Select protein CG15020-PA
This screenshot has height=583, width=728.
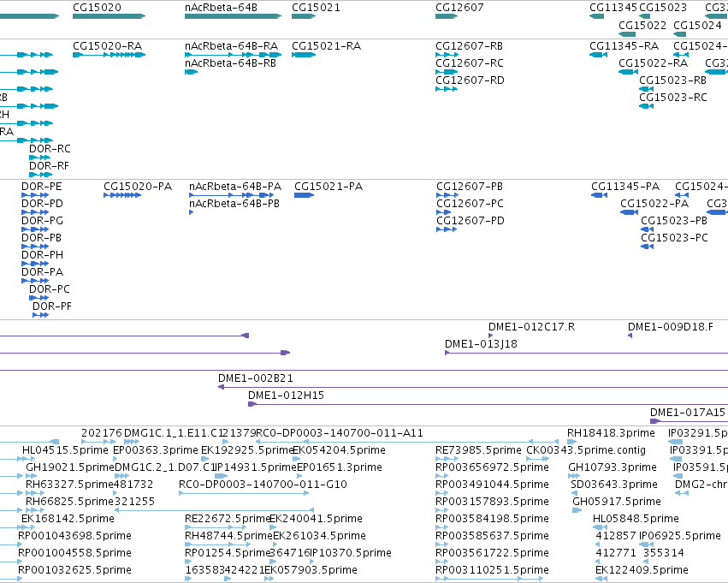(x=138, y=187)
